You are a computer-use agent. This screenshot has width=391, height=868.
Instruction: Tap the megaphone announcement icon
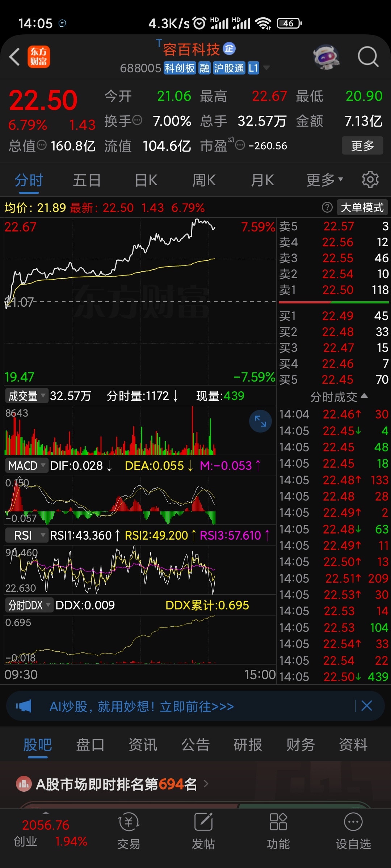pyautogui.click(x=24, y=706)
